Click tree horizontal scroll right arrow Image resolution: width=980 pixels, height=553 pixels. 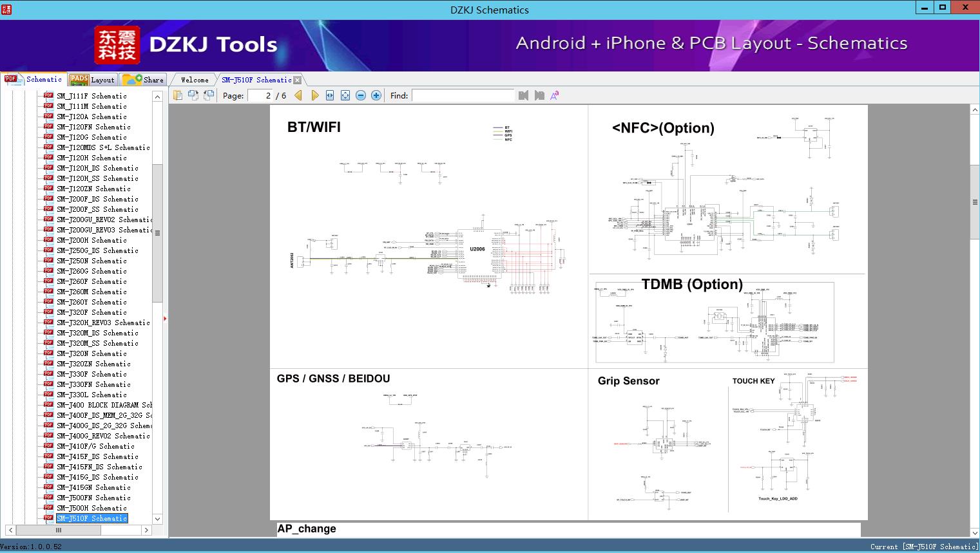[146, 530]
